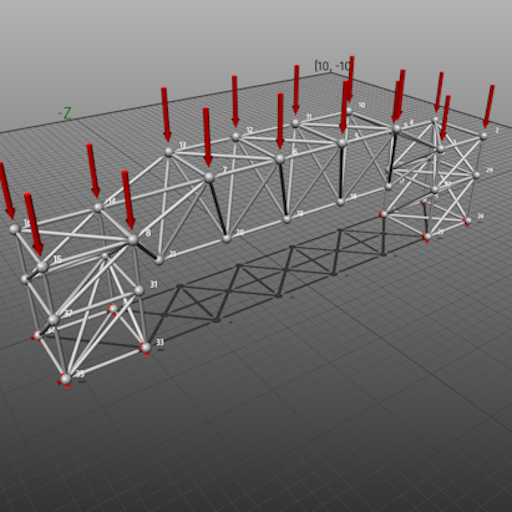512x512 pixels.
Task: Pick the red load arrow above node 13
Action: (166, 115)
